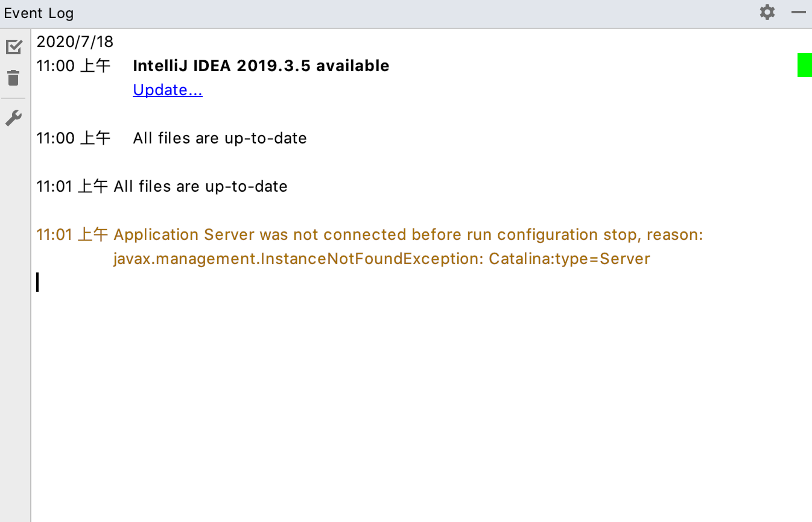Click the Catalina:type=Server text
Screen dimensions: 812x522
coord(569,259)
